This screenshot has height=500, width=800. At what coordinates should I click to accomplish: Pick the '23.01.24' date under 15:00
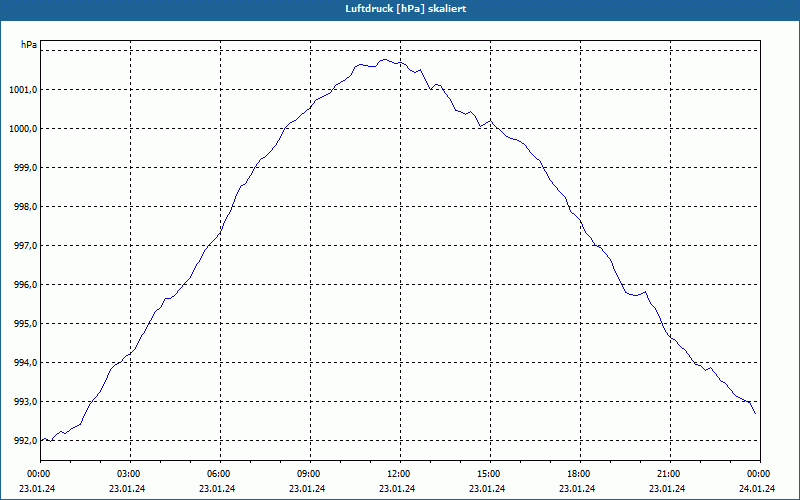pyautogui.click(x=487, y=488)
